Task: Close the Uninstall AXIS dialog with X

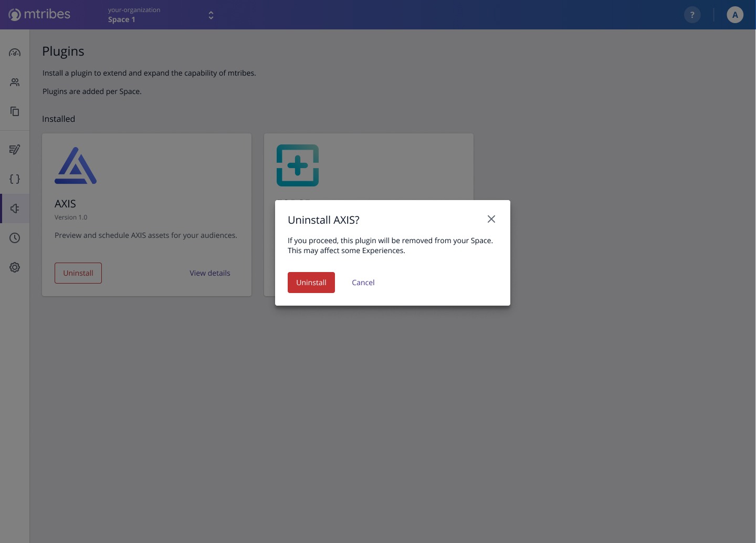Action: (x=491, y=219)
